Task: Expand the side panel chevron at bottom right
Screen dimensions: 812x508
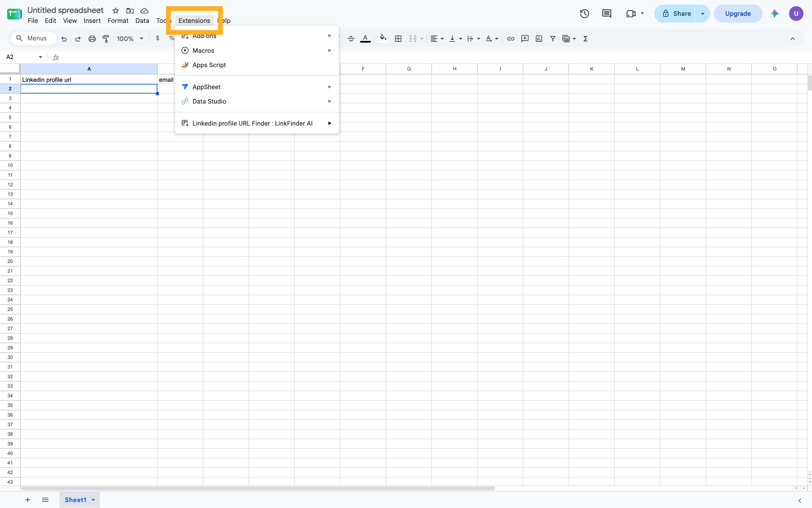Action: pyautogui.click(x=800, y=501)
